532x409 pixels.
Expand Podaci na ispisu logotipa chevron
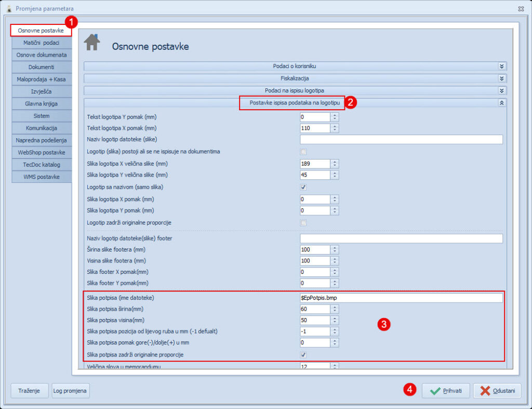click(501, 90)
